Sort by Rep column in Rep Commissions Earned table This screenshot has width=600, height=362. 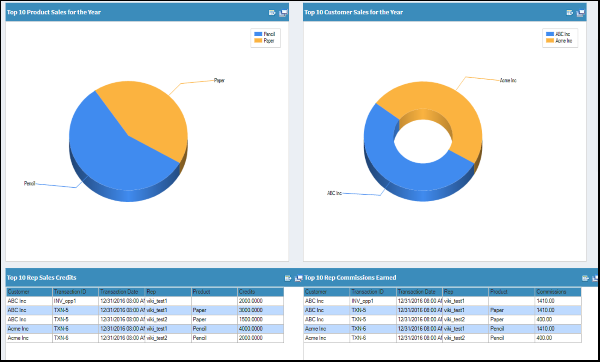click(x=465, y=292)
